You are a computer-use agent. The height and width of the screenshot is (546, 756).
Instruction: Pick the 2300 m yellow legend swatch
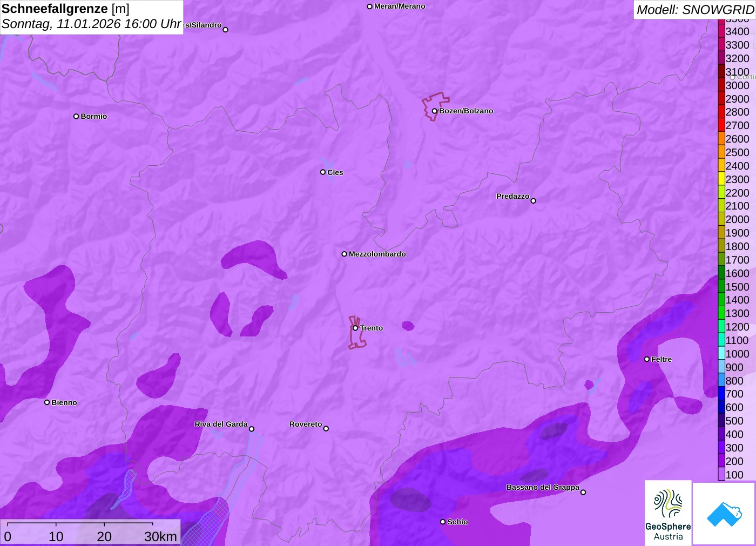721,179
